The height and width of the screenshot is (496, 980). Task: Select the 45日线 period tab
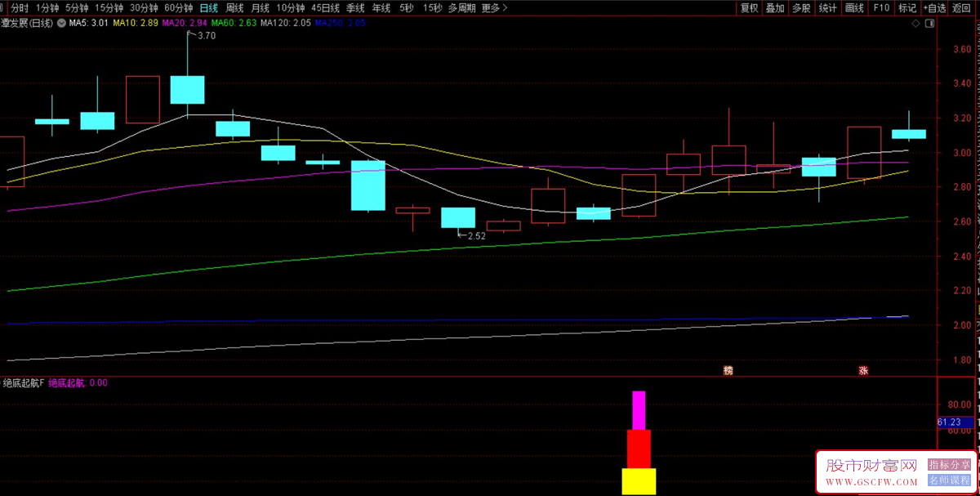[x=326, y=7]
